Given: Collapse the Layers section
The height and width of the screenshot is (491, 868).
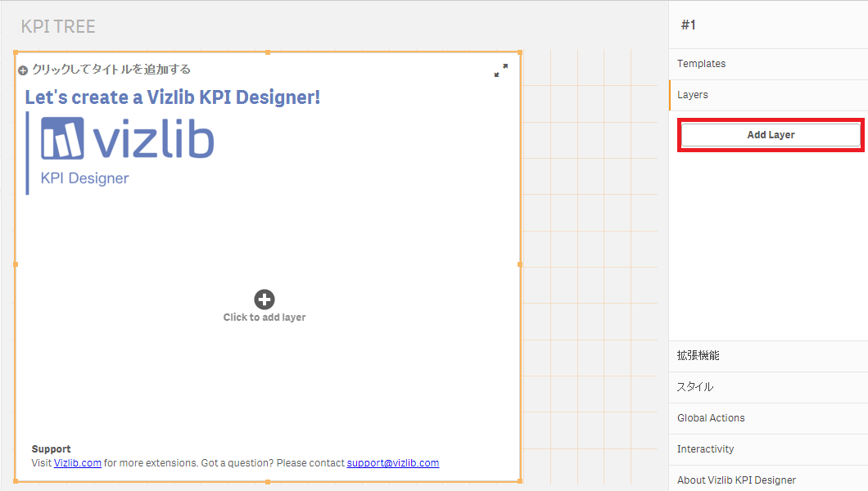Looking at the screenshot, I should [768, 95].
